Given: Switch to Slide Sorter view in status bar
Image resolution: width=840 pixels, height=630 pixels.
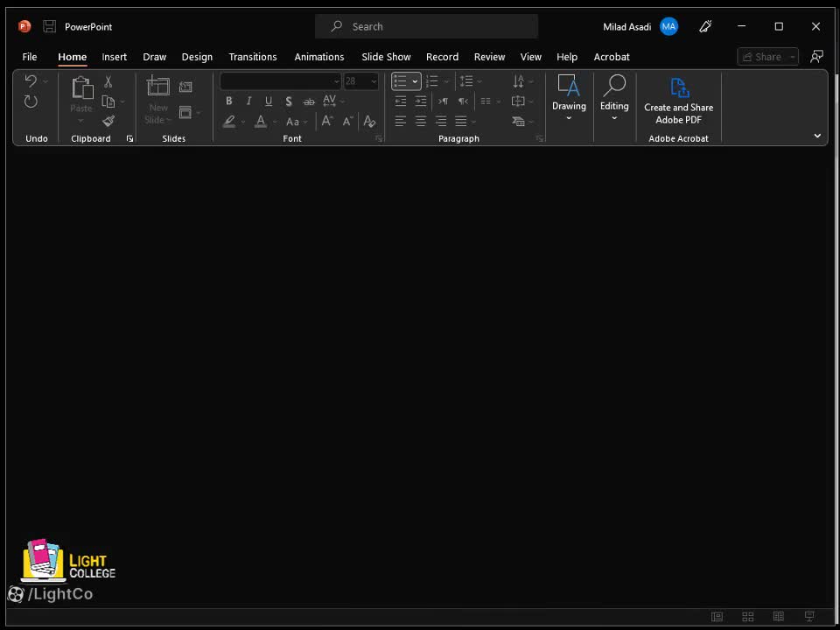Looking at the screenshot, I should pyautogui.click(x=747, y=617).
